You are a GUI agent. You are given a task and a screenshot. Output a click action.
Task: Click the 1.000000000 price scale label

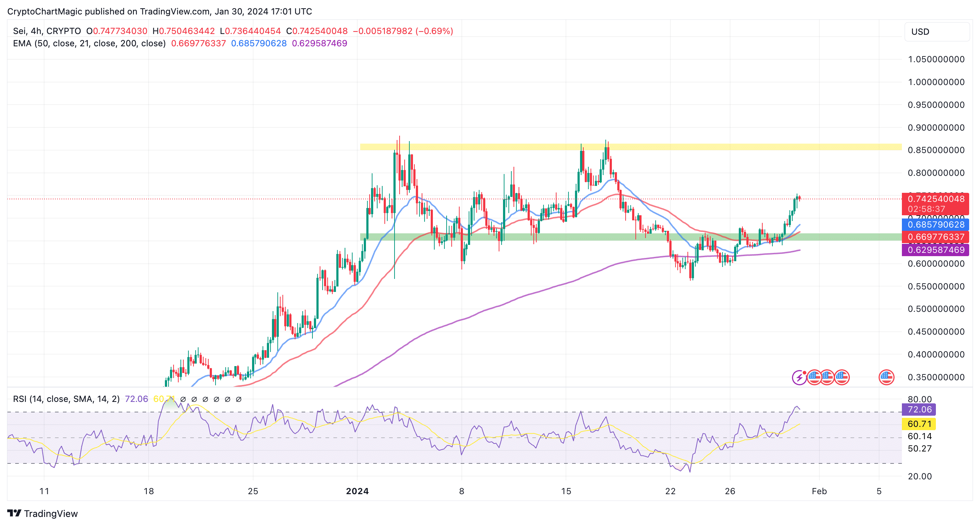click(x=936, y=82)
